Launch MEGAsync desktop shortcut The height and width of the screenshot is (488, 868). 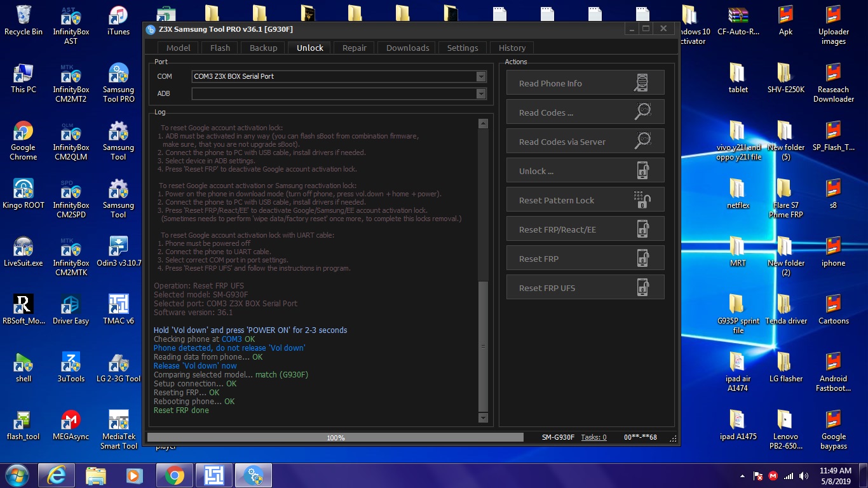pyautogui.click(x=71, y=426)
